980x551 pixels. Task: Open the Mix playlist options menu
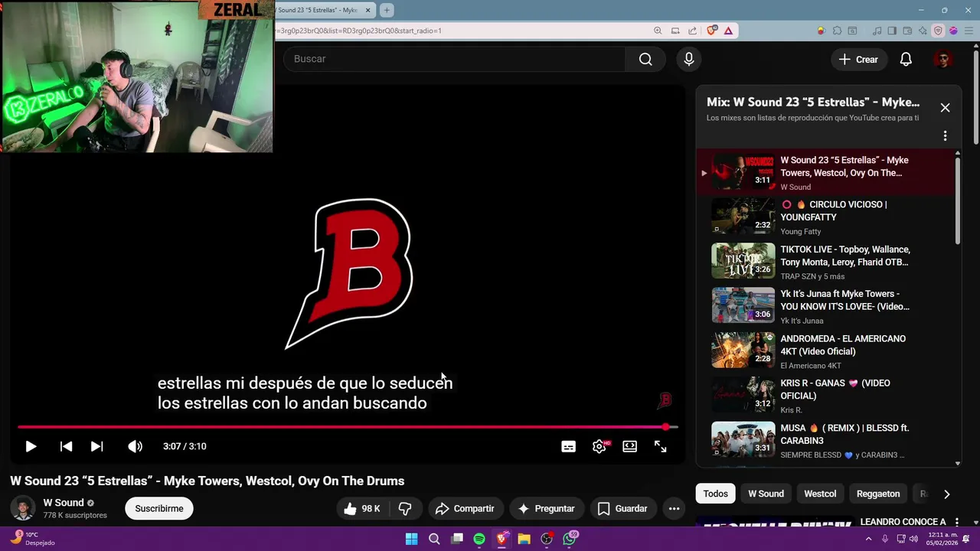[945, 135]
